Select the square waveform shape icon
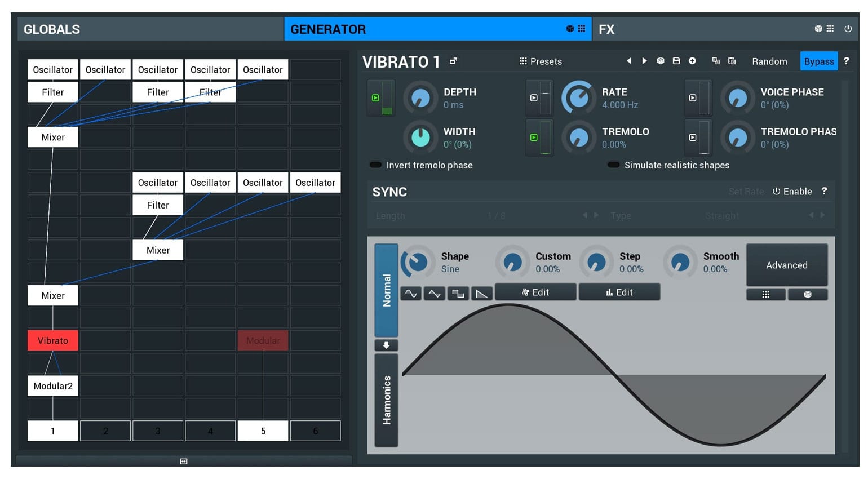Viewport: 868px width, 479px height. click(x=458, y=292)
